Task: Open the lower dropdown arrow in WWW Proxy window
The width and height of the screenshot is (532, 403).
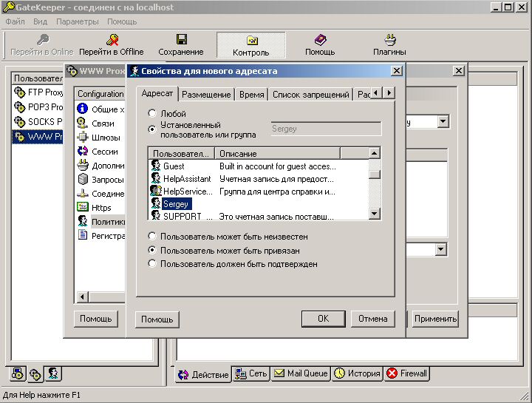Action: tap(440, 249)
